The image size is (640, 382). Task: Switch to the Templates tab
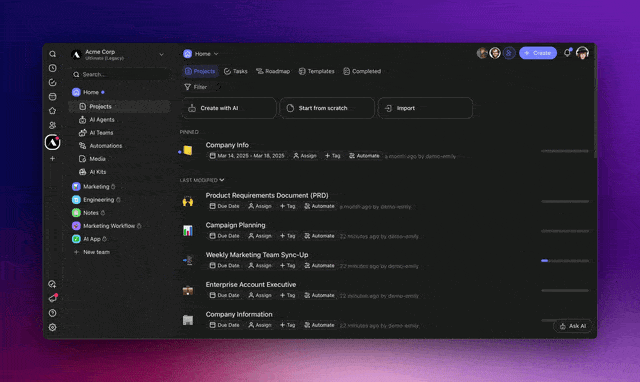316,71
